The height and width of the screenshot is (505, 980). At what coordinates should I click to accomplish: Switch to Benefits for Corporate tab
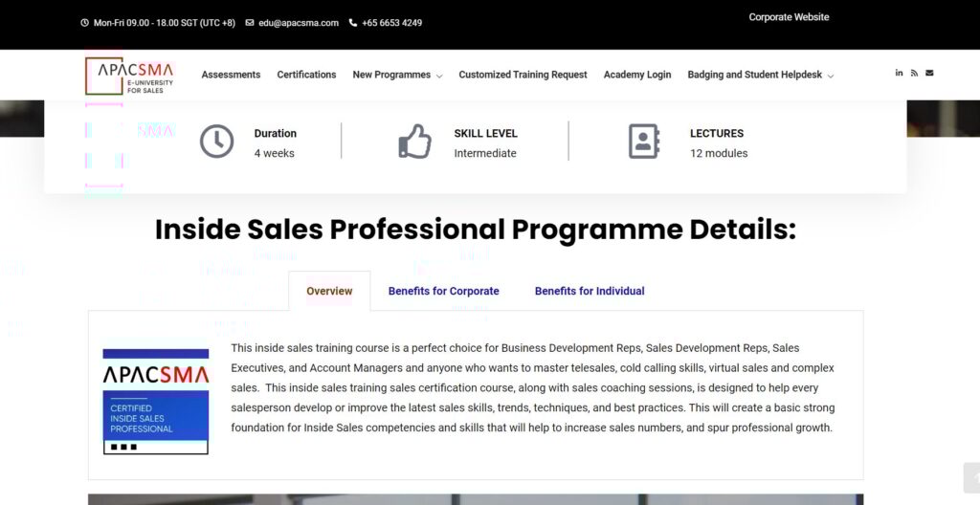point(444,291)
